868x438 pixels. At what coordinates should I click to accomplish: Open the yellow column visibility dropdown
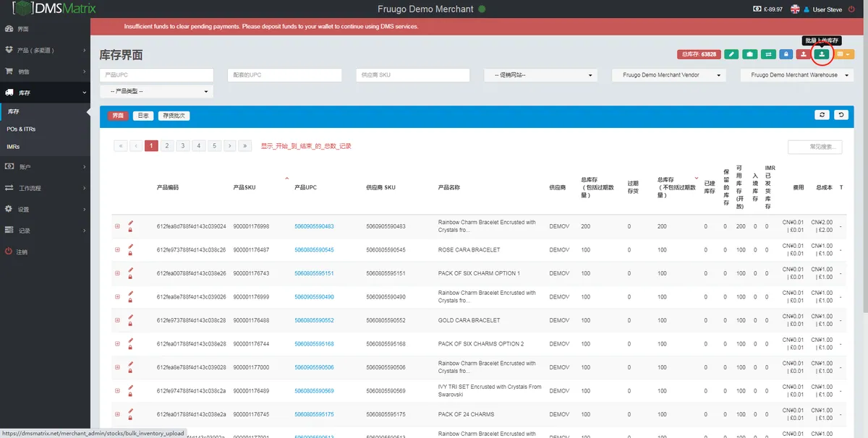[845, 54]
